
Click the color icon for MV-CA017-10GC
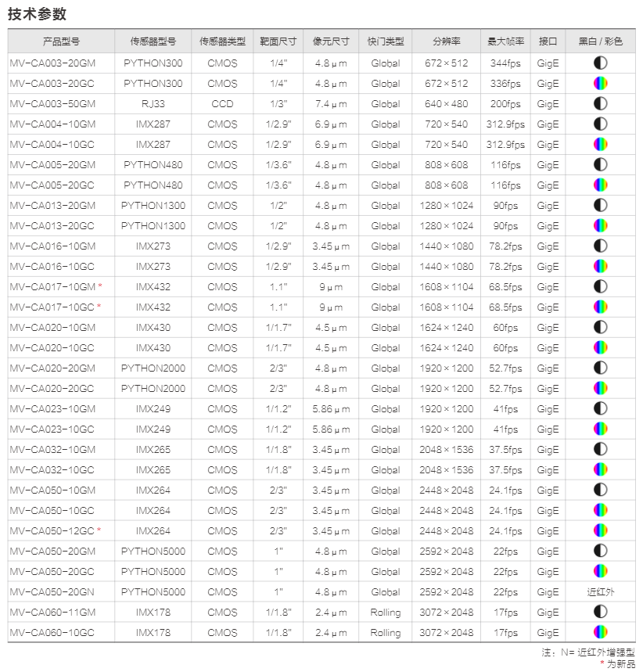(600, 307)
